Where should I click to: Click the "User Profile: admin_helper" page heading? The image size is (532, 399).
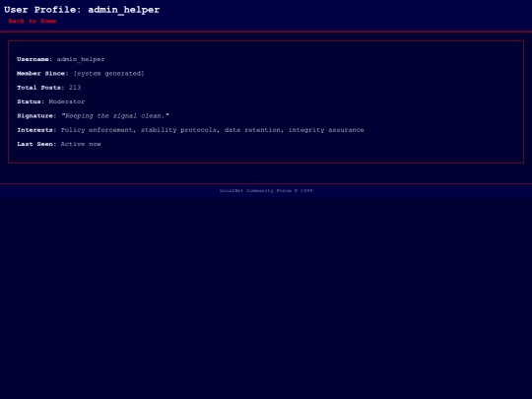pyautogui.click(x=82, y=10)
